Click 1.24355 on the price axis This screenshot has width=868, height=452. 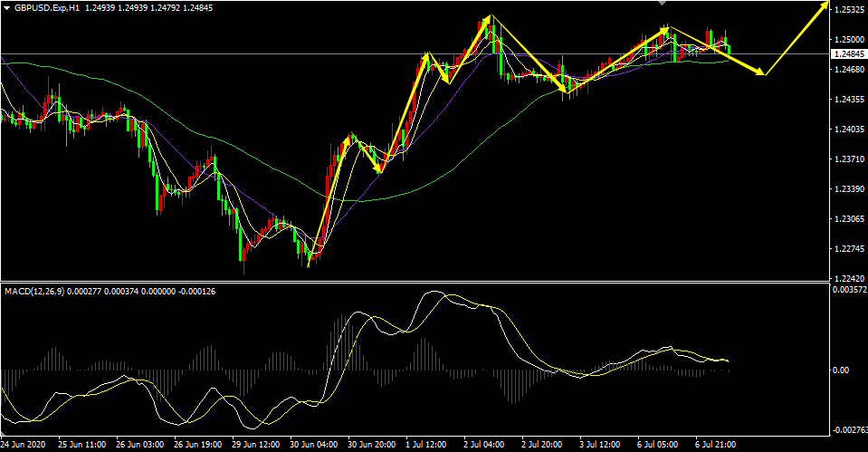point(849,99)
